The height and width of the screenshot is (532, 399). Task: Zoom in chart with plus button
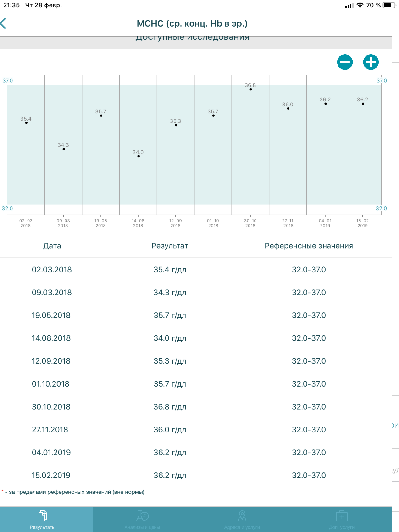tap(371, 62)
